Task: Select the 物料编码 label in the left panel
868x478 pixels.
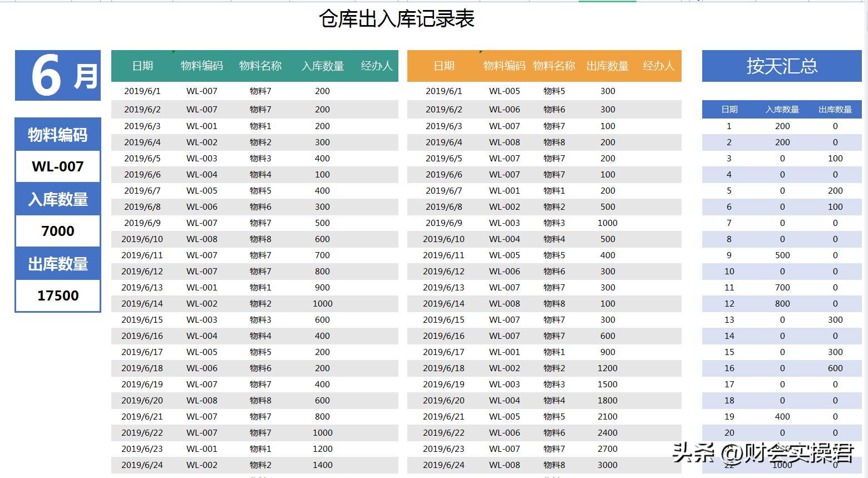Action: [57, 134]
